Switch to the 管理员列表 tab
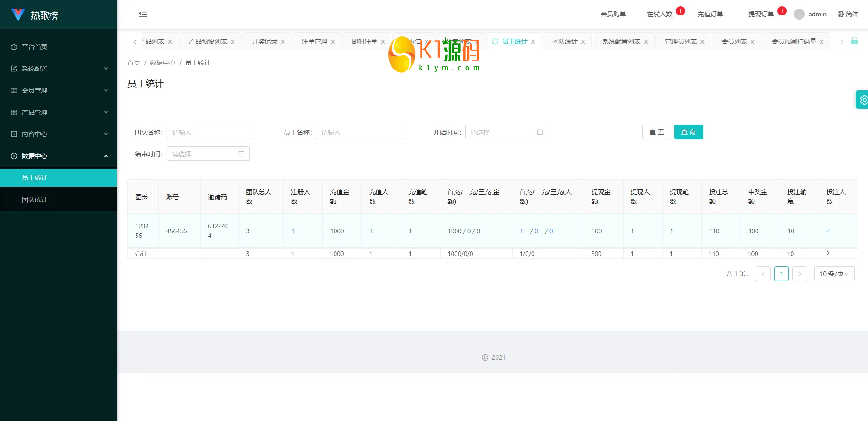The height and width of the screenshot is (421, 868). [x=680, y=41]
